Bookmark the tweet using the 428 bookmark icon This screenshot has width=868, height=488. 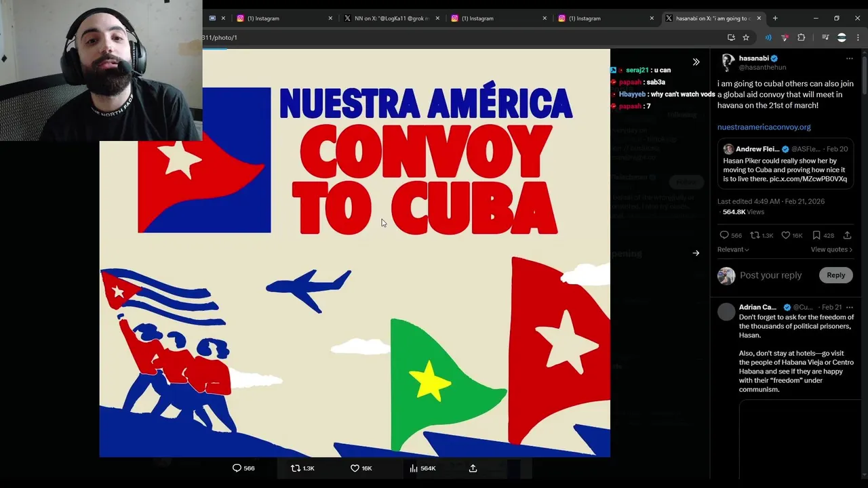[816, 235]
